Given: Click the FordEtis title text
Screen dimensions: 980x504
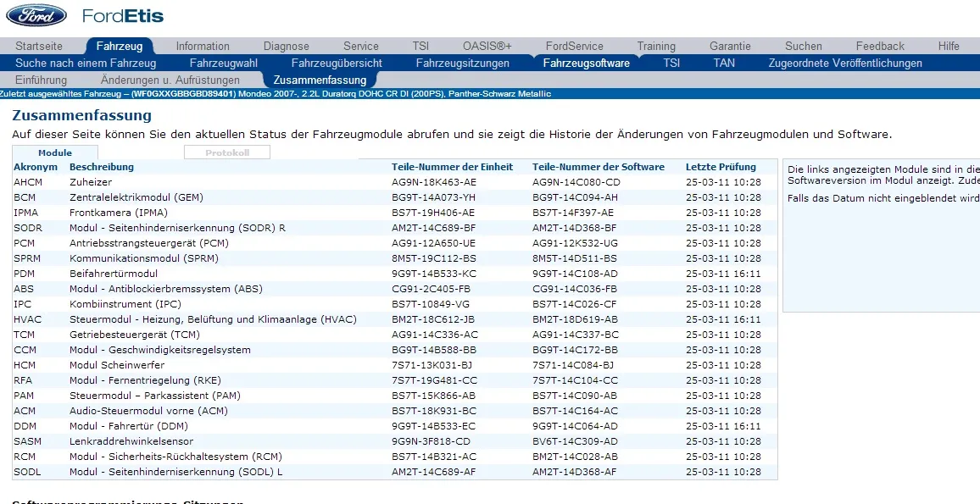Looking at the screenshot, I should pyautogui.click(x=123, y=16).
